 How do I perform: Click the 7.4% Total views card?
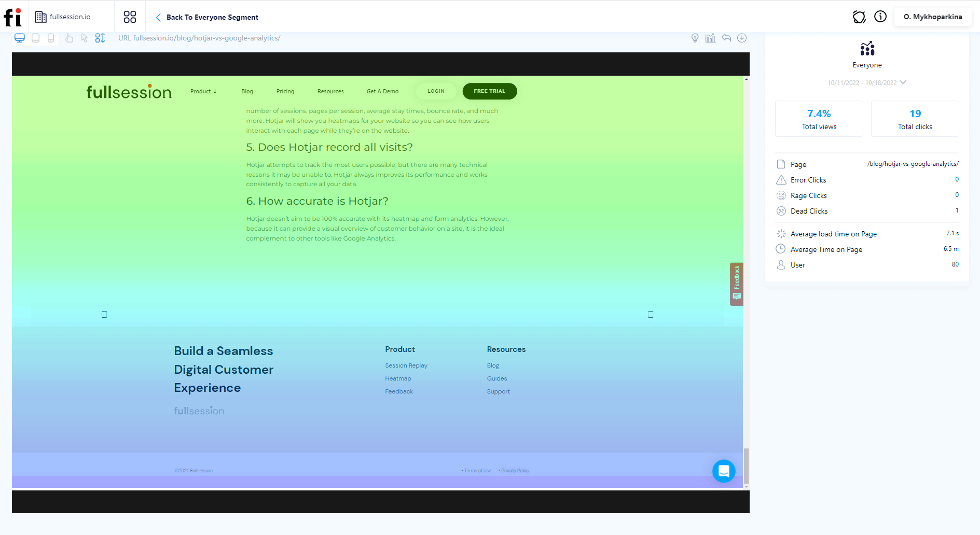point(819,119)
